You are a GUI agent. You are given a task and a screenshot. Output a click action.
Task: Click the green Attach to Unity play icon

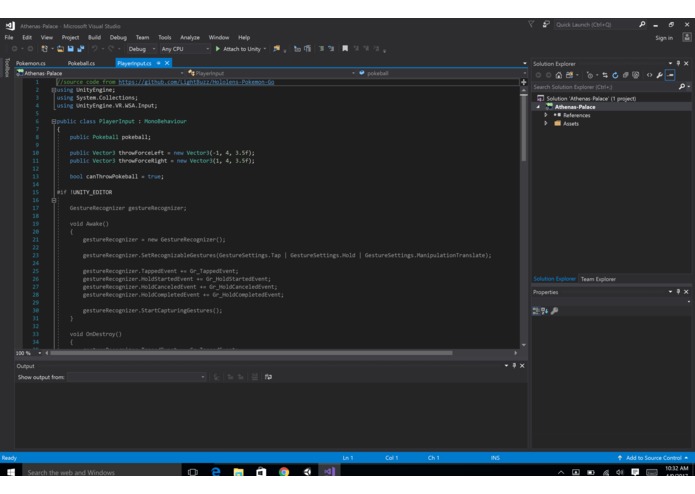pos(218,49)
